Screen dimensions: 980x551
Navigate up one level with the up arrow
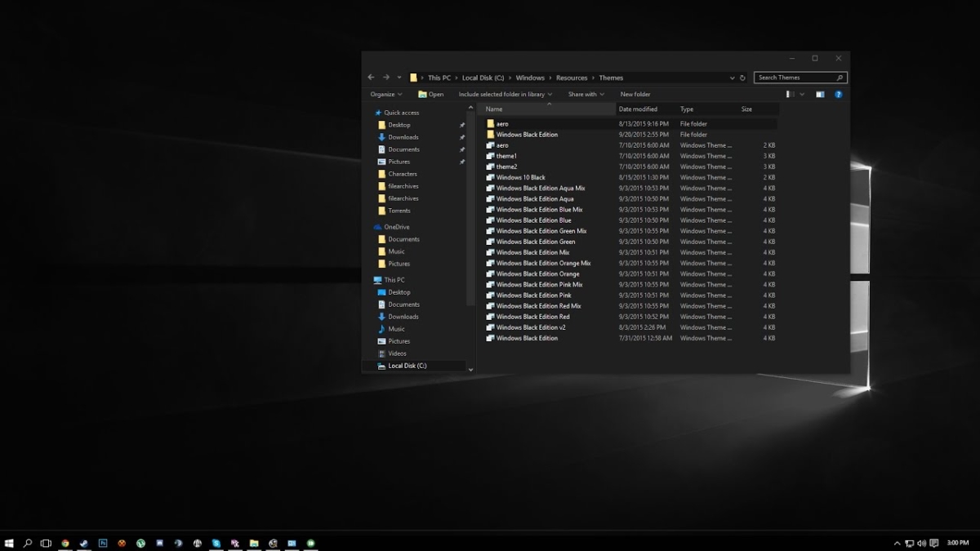pyautogui.click(x=398, y=77)
